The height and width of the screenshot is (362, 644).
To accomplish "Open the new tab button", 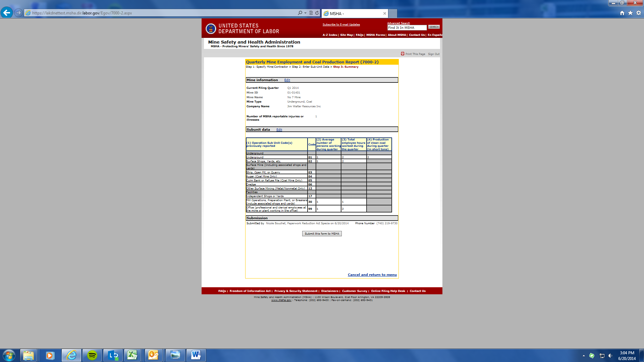I will tap(393, 13).
